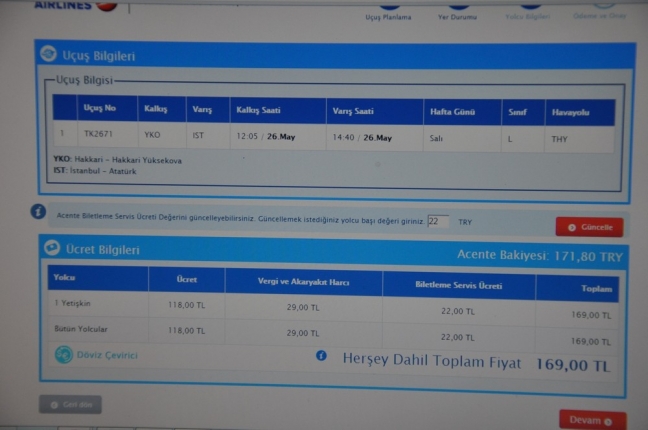Click the Döviz Çevirici currency icon

click(x=64, y=354)
